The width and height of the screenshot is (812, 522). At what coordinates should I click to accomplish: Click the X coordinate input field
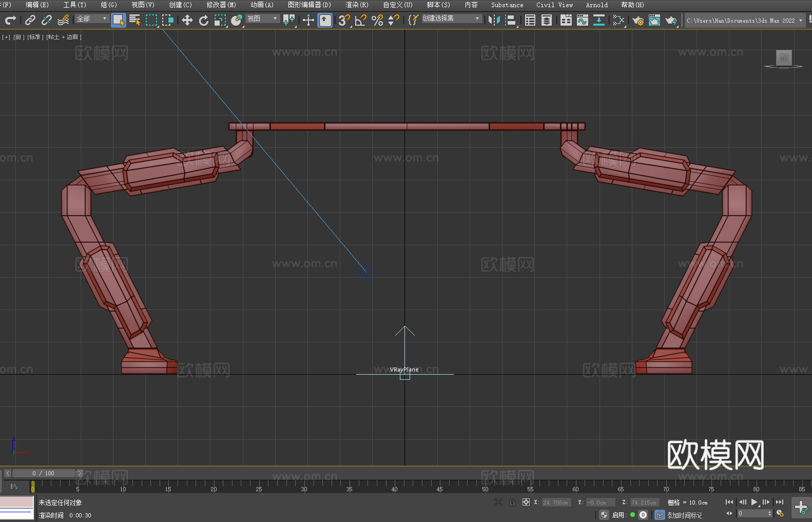tap(556, 502)
